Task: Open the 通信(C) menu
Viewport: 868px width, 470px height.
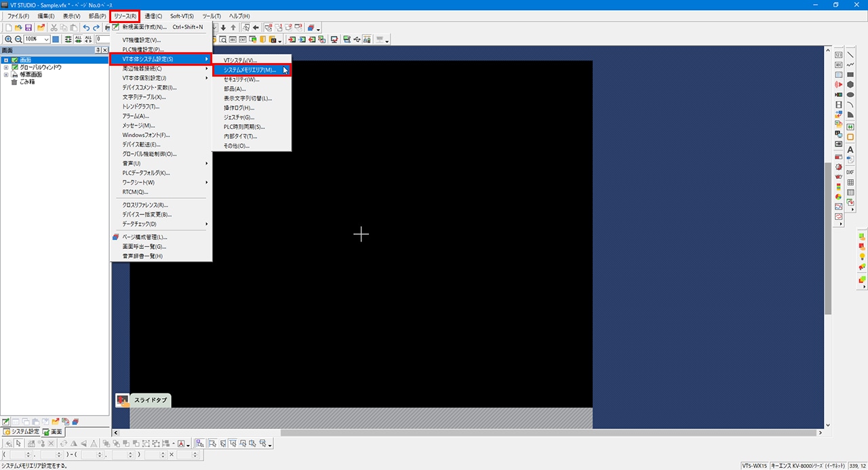Action: [153, 16]
